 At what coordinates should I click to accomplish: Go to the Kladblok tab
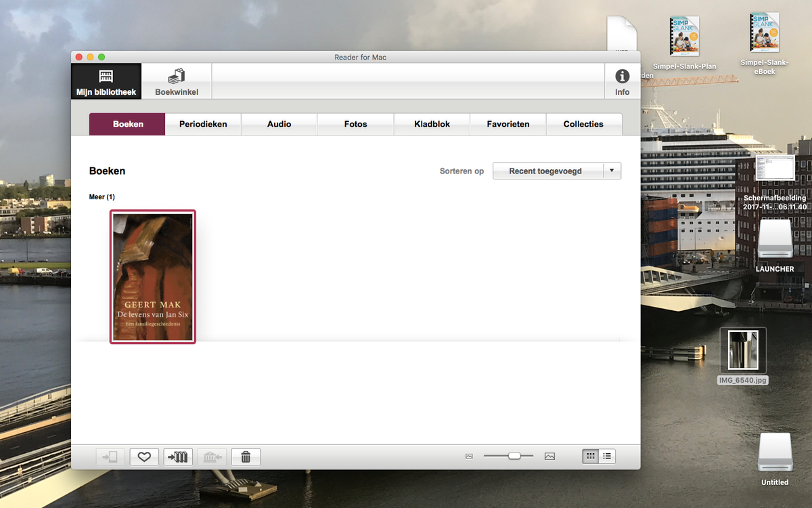[x=432, y=124]
